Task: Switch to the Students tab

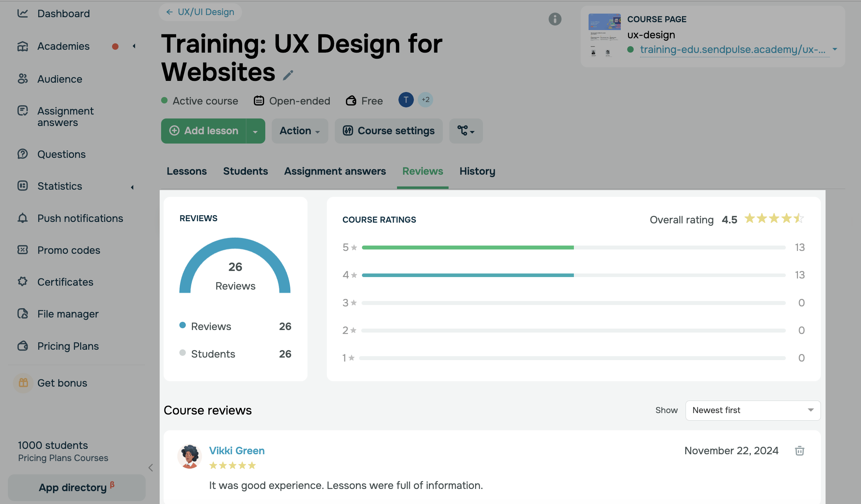Action: 245,171
